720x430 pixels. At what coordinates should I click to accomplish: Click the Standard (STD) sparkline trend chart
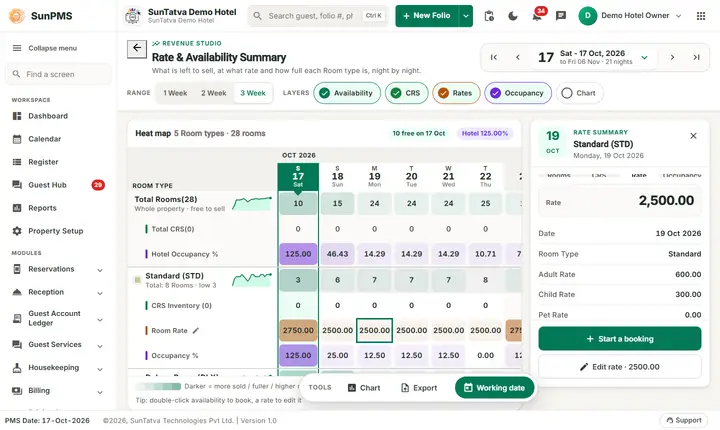[x=252, y=280]
